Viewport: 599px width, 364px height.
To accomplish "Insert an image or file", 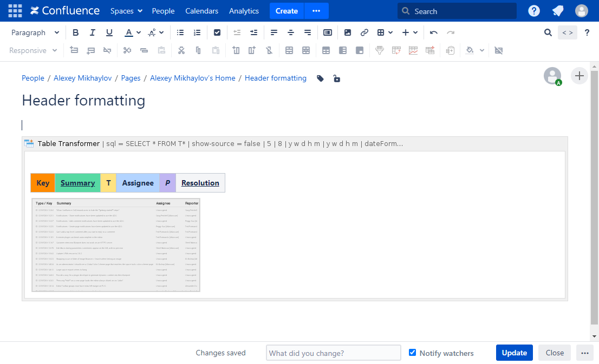I will click(x=348, y=33).
